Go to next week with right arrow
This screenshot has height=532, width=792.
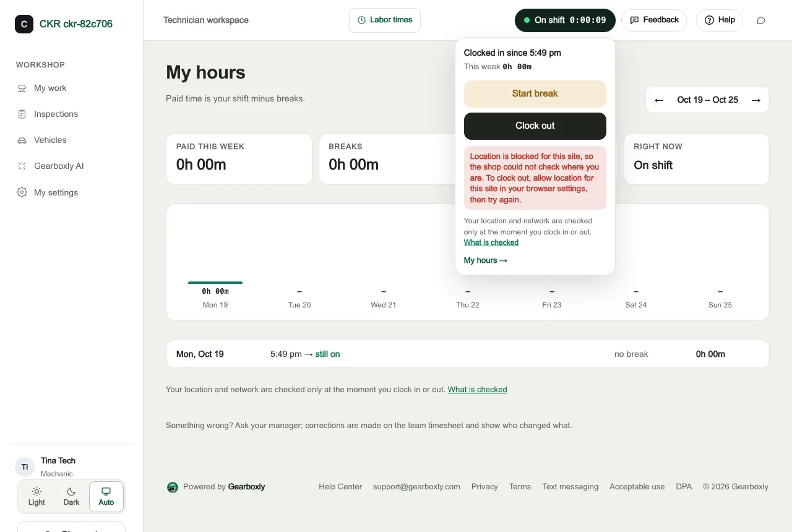coord(755,100)
